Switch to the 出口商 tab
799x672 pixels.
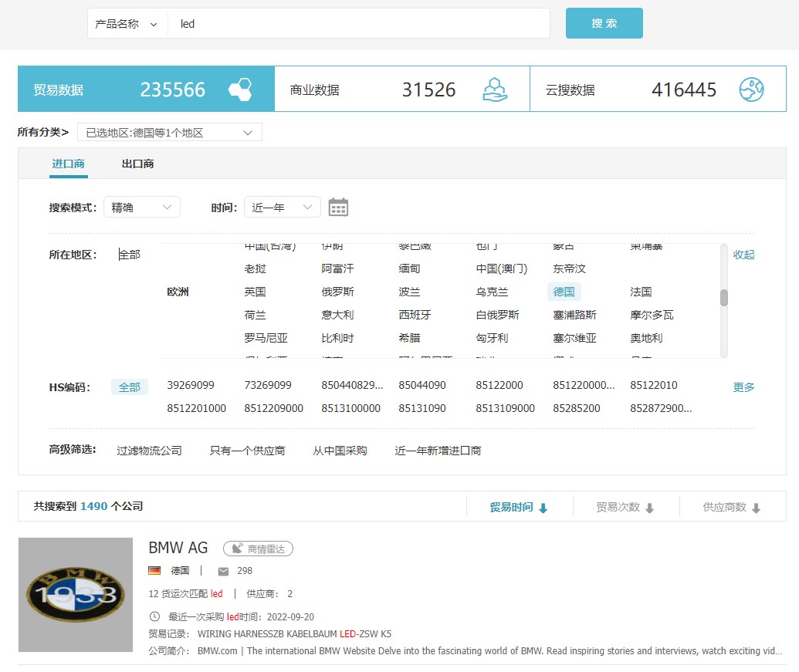pos(137,164)
